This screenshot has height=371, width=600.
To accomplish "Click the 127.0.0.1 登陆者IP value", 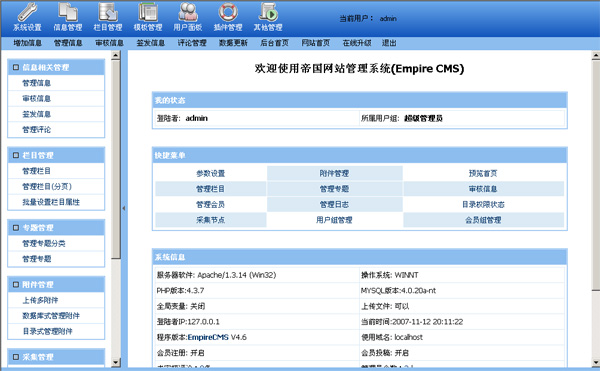I will pyautogui.click(x=204, y=322).
